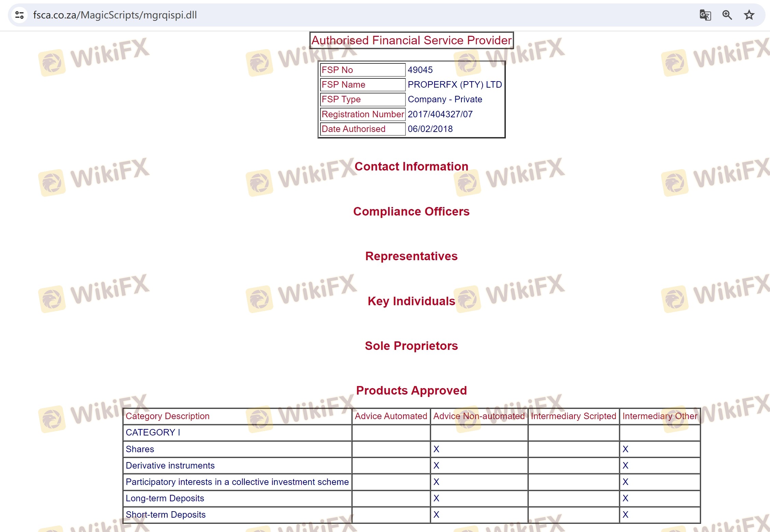Click the zoom magnifier icon

pyautogui.click(x=727, y=15)
